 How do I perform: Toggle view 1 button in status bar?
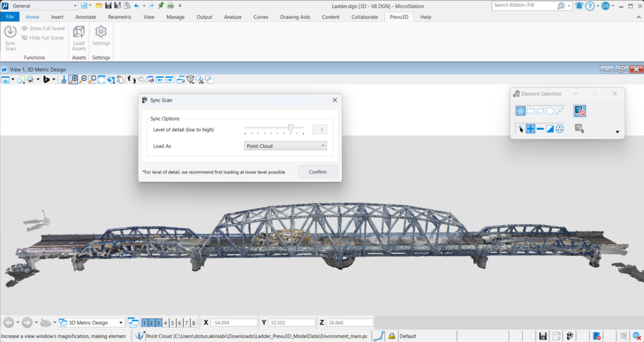tap(144, 323)
